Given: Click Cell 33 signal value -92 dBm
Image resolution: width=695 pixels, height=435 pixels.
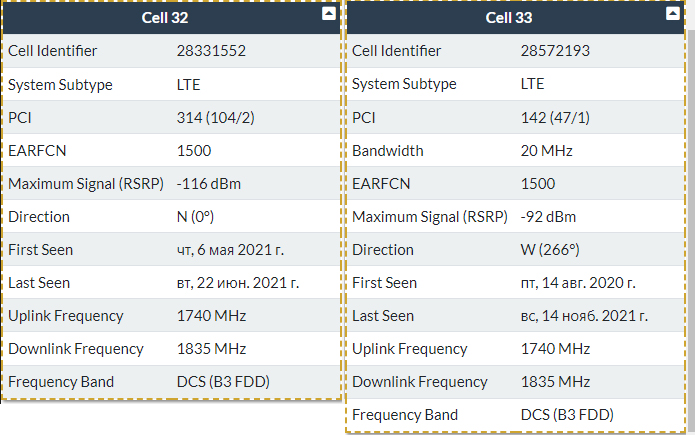Looking at the screenshot, I should point(549,216).
